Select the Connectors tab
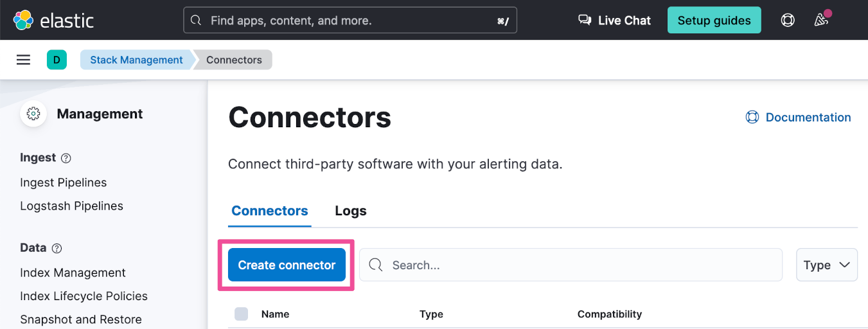The image size is (868, 329). [270, 211]
